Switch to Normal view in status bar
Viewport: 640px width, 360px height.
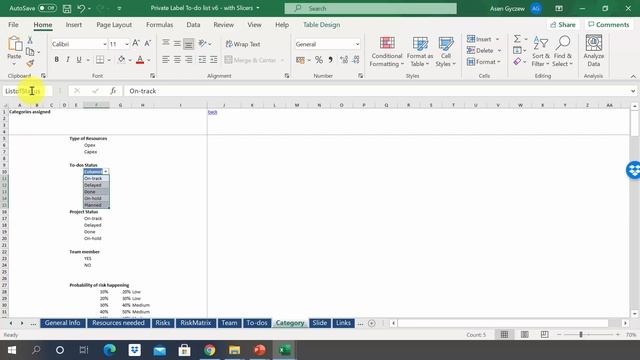tap(504, 335)
